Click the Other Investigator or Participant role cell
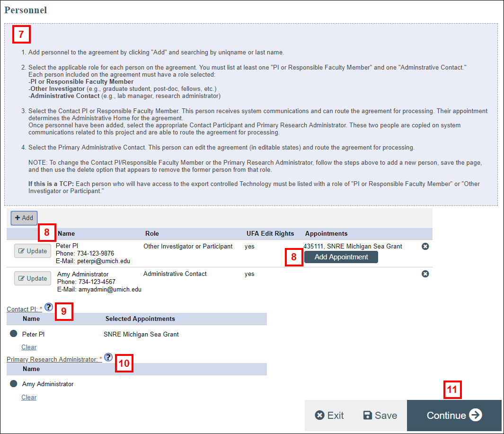Screen dimensions: 504x434 pyautogui.click(x=188, y=246)
